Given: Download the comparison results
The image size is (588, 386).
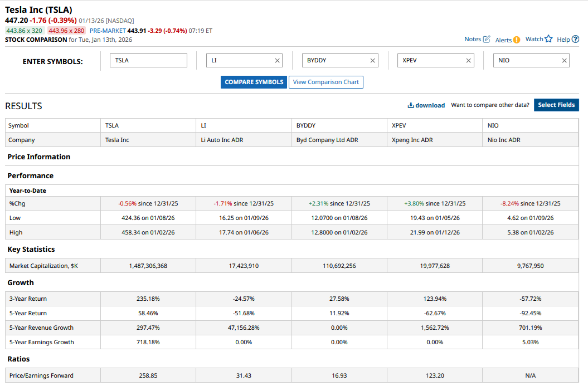Looking at the screenshot, I should click(x=426, y=105).
